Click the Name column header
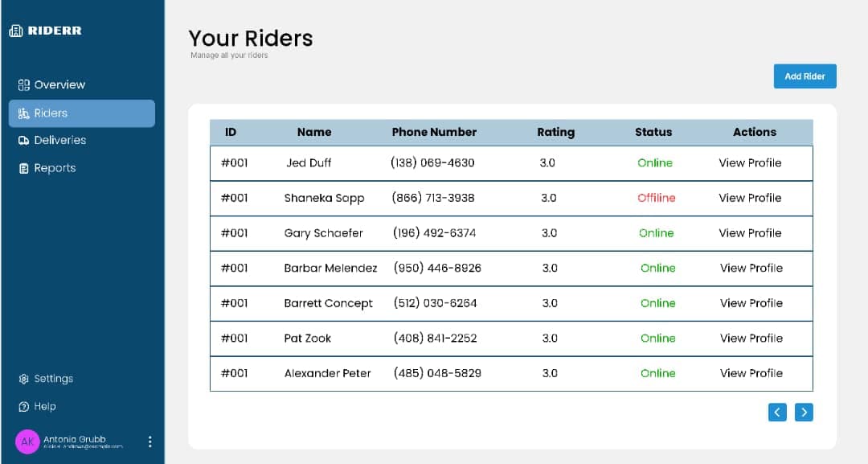This screenshot has height=464, width=868. click(x=314, y=132)
